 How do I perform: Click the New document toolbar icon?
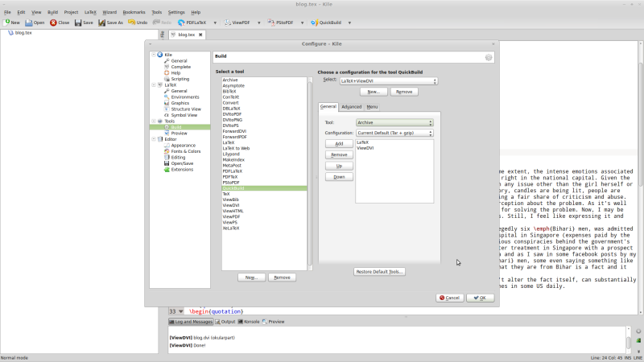pos(7,23)
